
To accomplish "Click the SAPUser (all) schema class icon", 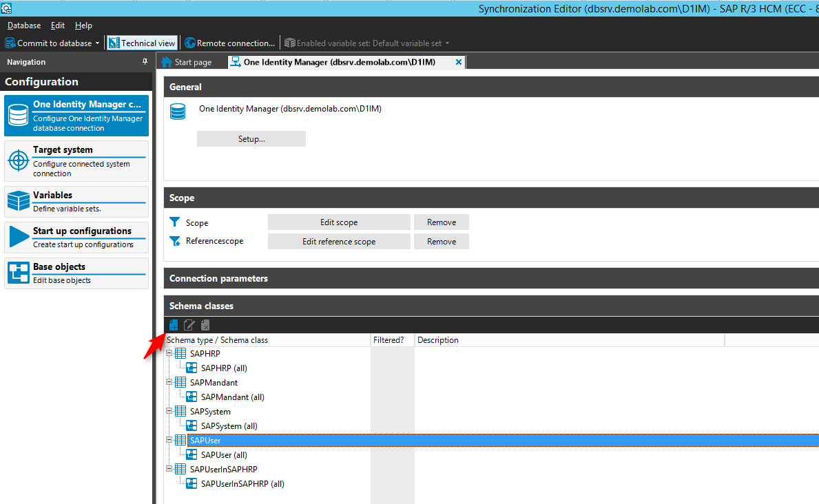I will point(191,454).
